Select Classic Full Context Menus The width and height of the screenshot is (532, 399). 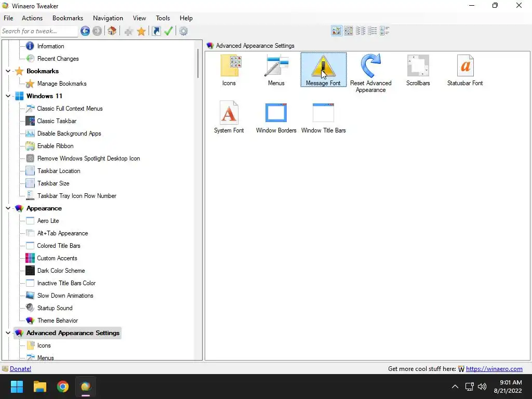70,109
